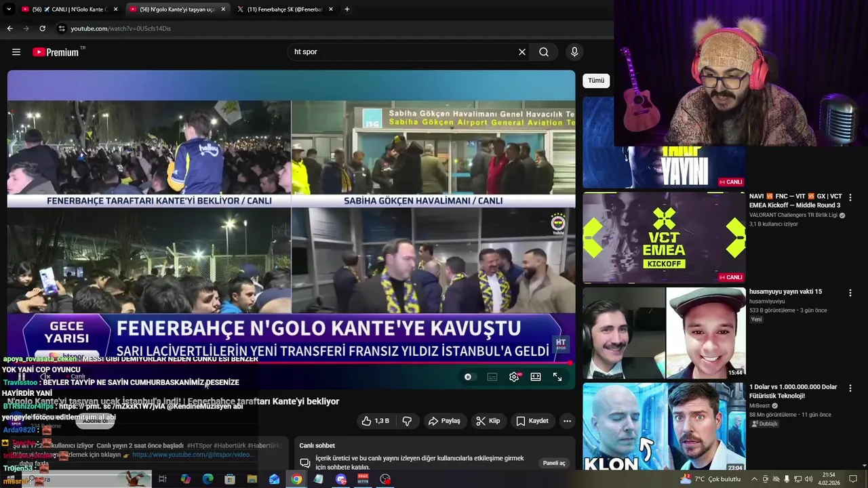Open Copilot app from the taskbar
The width and height of the screenshot is (868, 488).
186,479
